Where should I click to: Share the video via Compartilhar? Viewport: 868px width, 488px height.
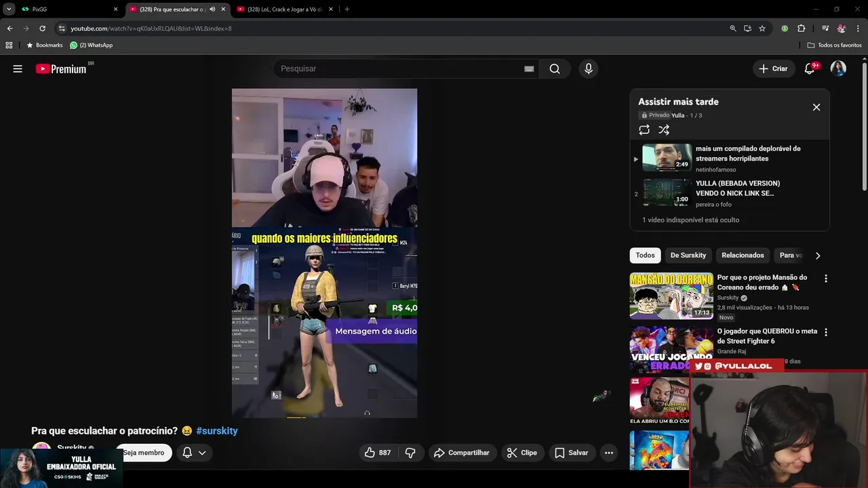(462, 453)
